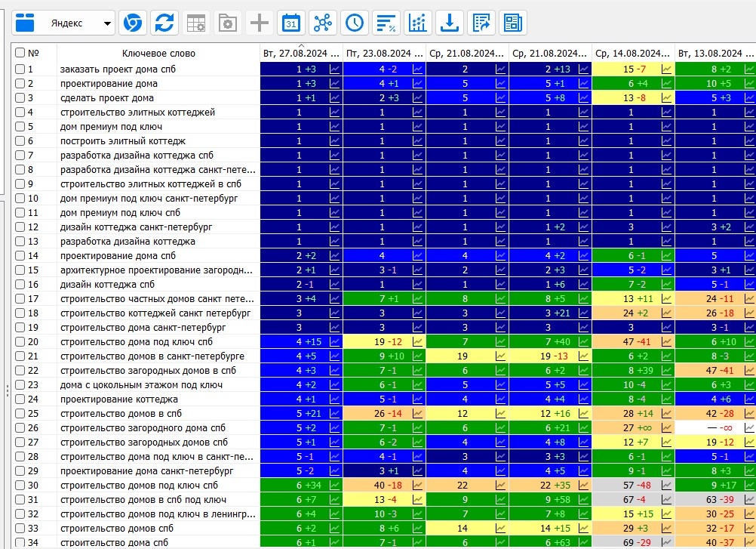Tick the checkbox for row 27
The width and height of the screenshot is (756, 549).
tap(20, 443)
